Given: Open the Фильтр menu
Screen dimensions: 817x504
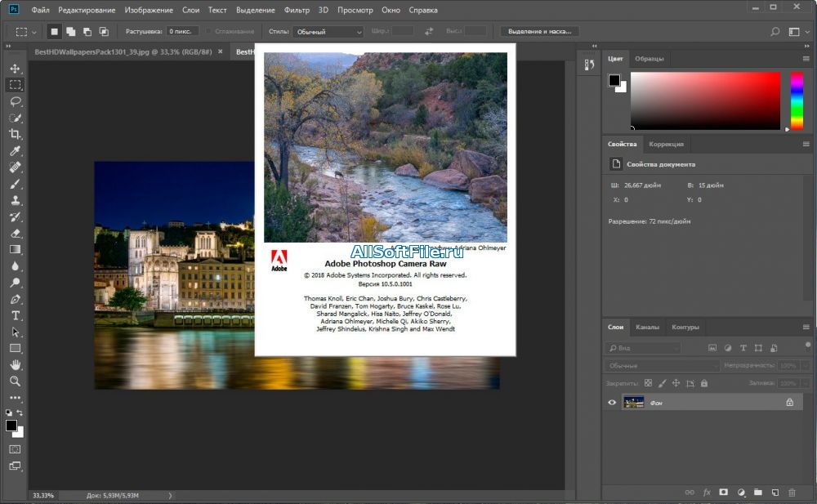Looking at the screenshot, I should coord(297,10).
